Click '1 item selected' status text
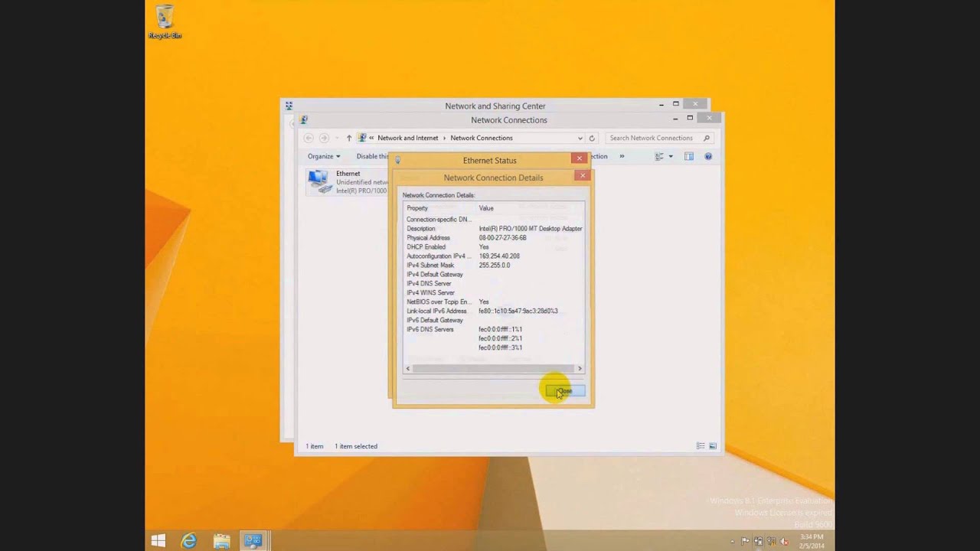The width and height of the screenshot is (980, 551). tap(356, 446)
